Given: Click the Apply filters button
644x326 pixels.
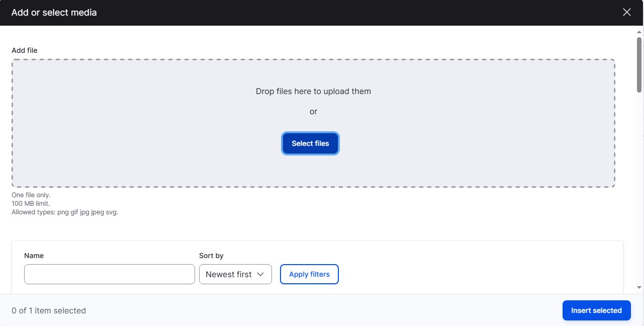Looking at the screenshot, I should (x=309, y=274).
